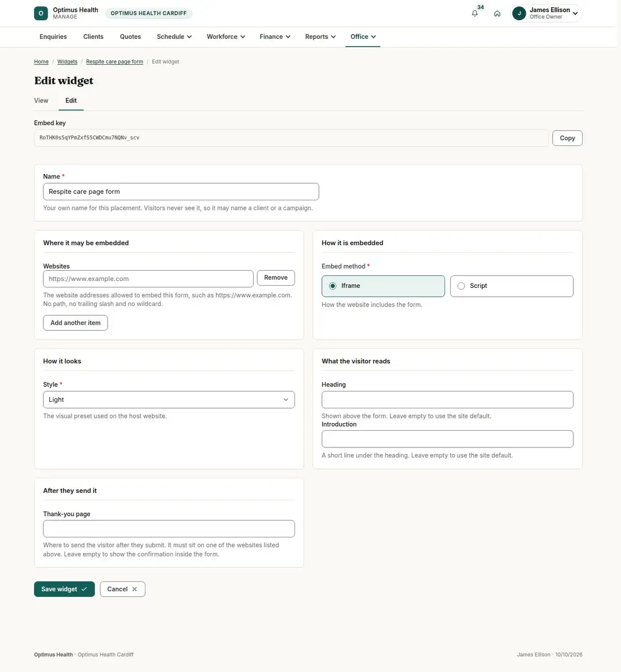The width and height of the screenshot is (621, 672).
Task: Expand the Workforce menu
Action: coord(226,37)
